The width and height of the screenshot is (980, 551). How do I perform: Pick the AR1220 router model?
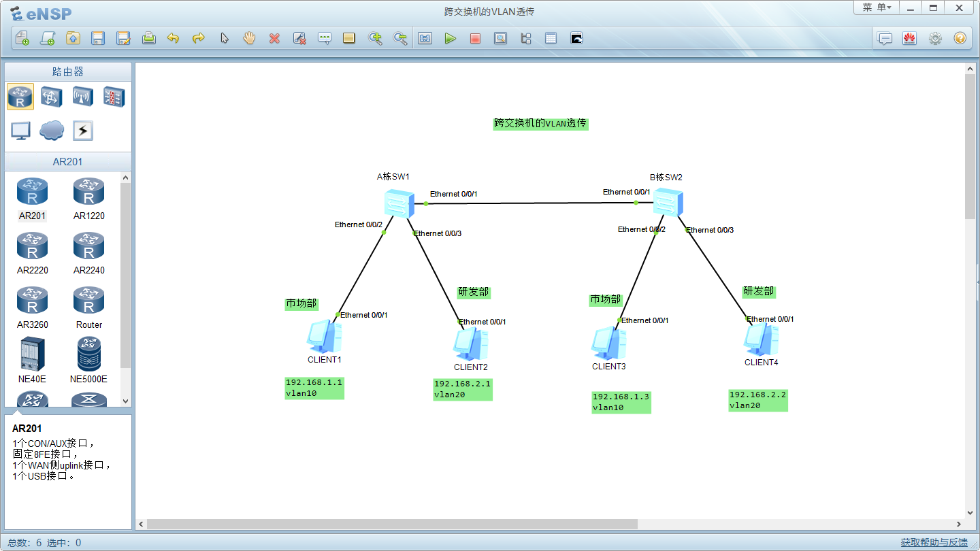click(x=89, y=199)
